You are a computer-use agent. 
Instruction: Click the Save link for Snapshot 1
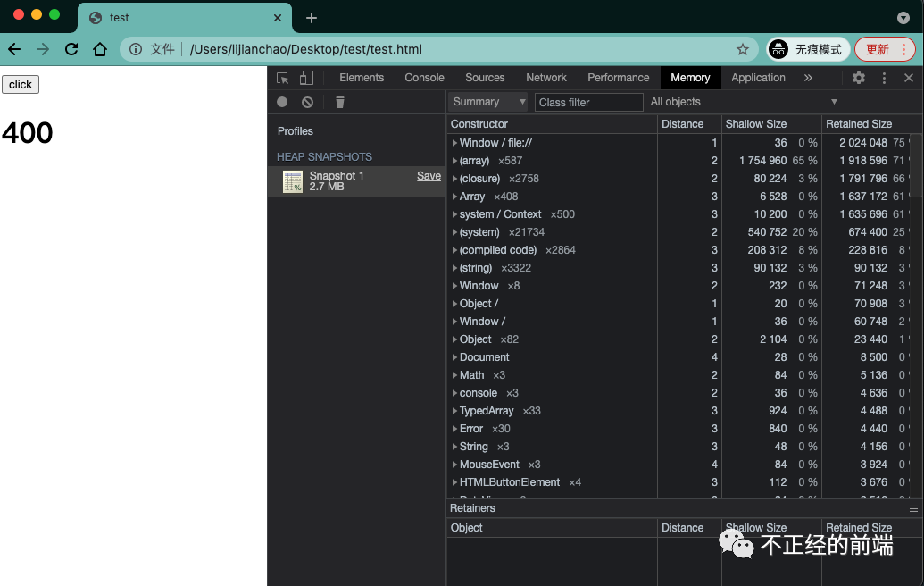pyautogui.click(x=429, y=176)
